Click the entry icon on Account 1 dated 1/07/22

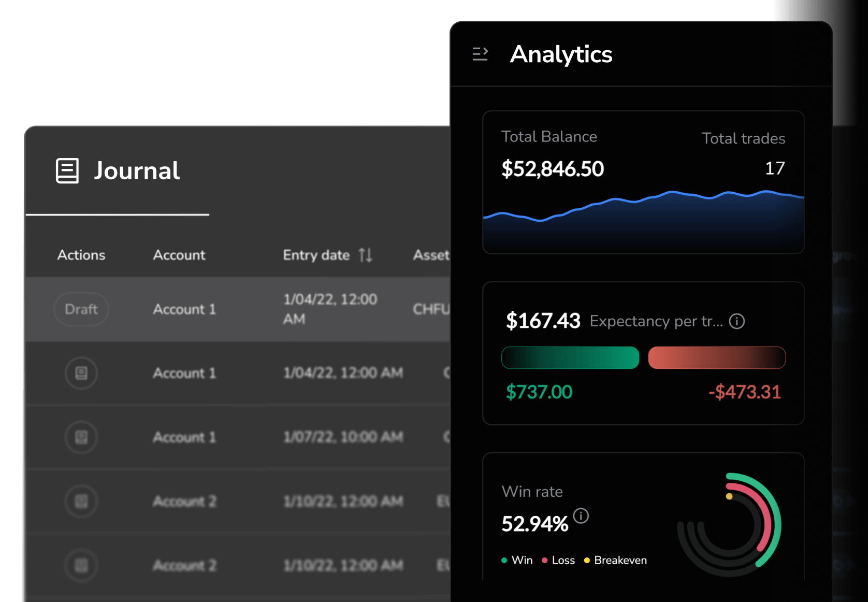point(81,437)
